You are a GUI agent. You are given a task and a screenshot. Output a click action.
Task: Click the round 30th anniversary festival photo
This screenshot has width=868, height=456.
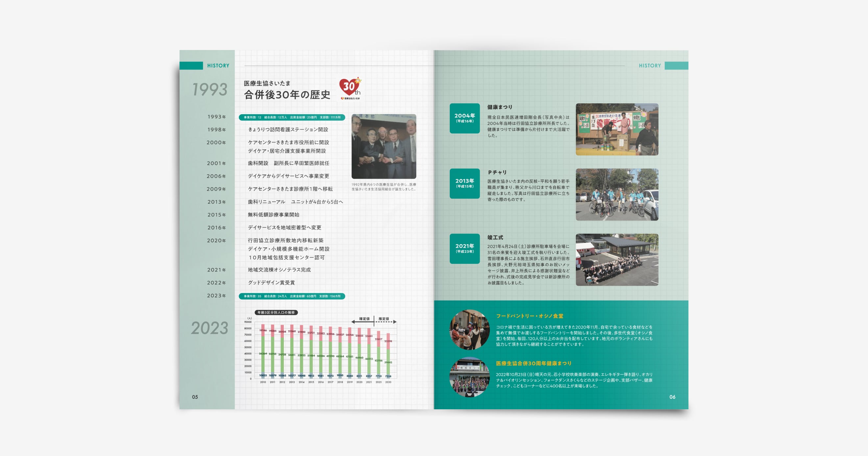469,377
